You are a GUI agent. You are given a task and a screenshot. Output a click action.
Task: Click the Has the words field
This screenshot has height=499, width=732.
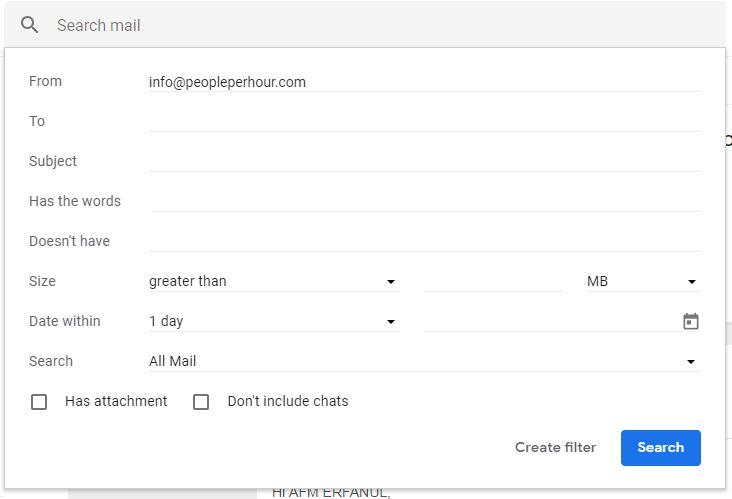(x=424, y=202)
